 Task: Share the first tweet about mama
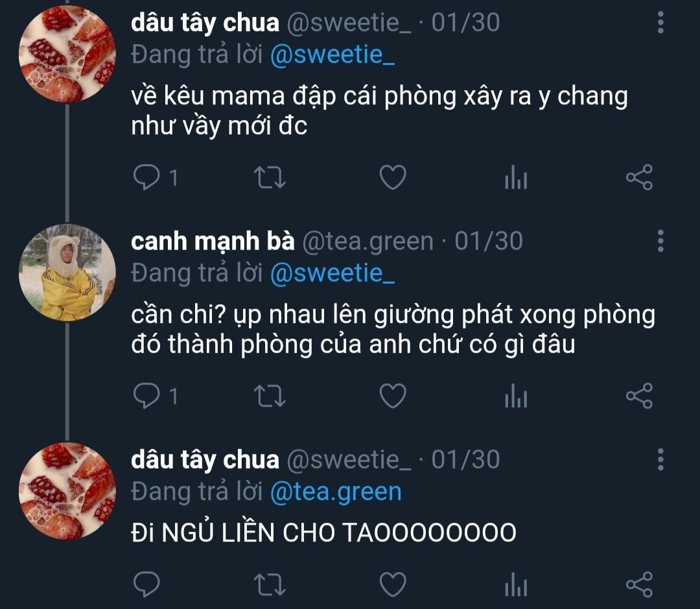point(639,178)
